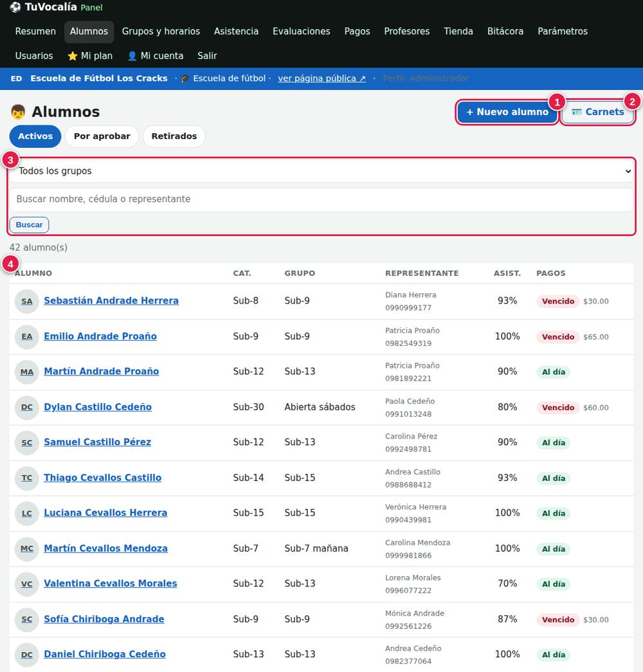This screenshot has height=672, width=643.
Task: Go to Grupos y horarios
Action: point(161,32)
